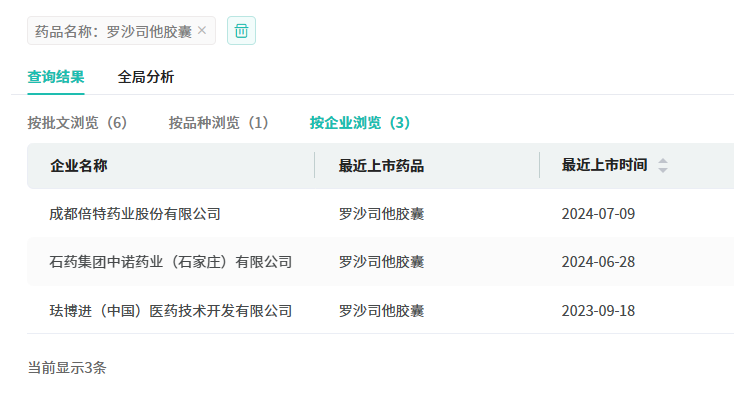
Task: Click 罗沙司他胶囊 in the 石药集团 row
Action: pos(381,262)
